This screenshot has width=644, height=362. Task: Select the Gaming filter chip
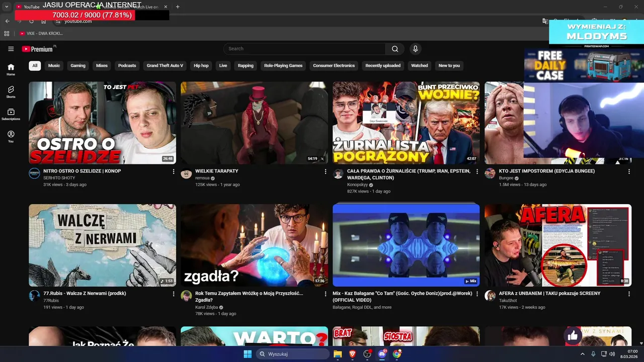tap(78, 65)
